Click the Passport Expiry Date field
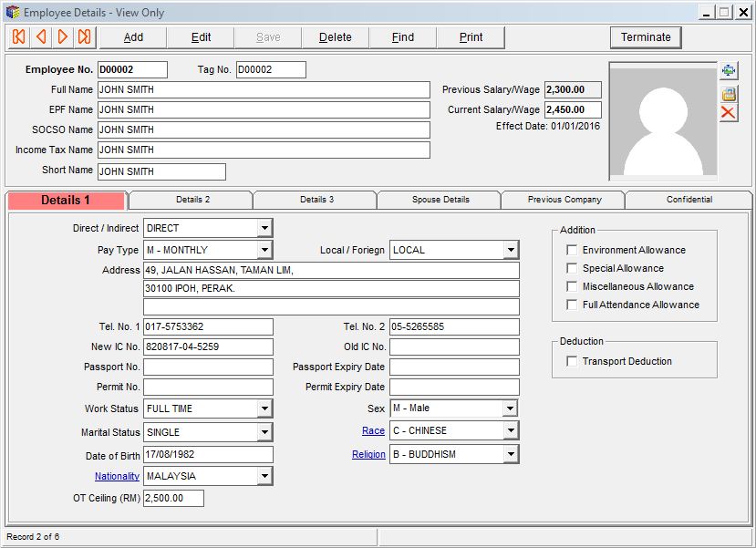The image size is (756, 548). tap(454, 367)
